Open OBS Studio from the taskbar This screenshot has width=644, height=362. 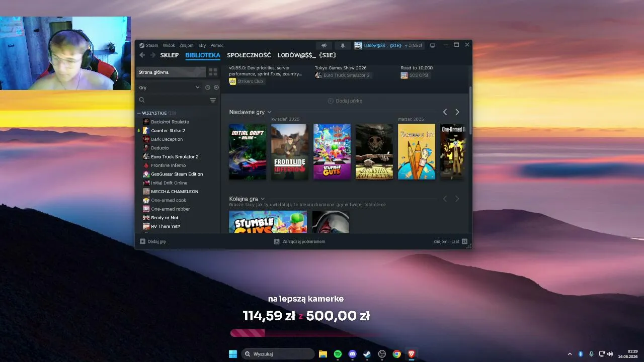coord(382,354)
